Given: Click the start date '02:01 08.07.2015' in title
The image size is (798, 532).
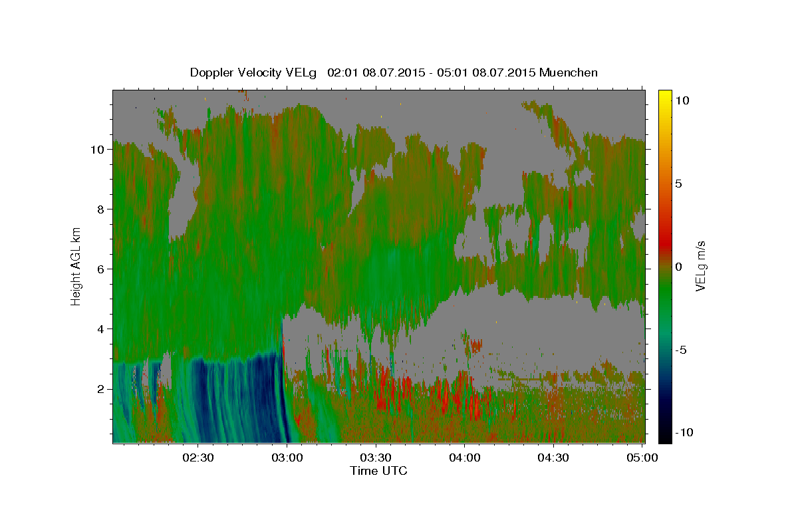Looking at the screenshot, I should click(x=375, y=72).
